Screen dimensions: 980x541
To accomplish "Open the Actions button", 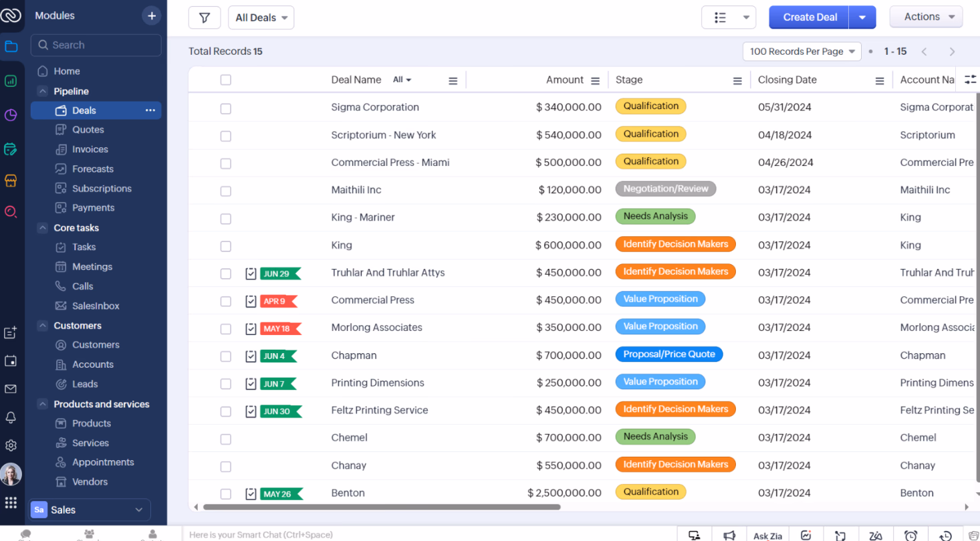I will [925, 16].
